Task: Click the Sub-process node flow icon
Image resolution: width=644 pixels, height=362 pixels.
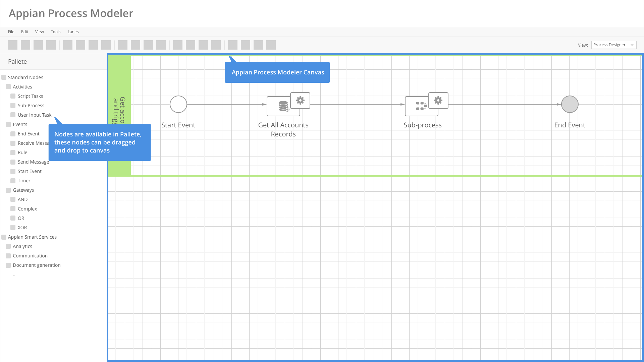Action: (421, 106)
